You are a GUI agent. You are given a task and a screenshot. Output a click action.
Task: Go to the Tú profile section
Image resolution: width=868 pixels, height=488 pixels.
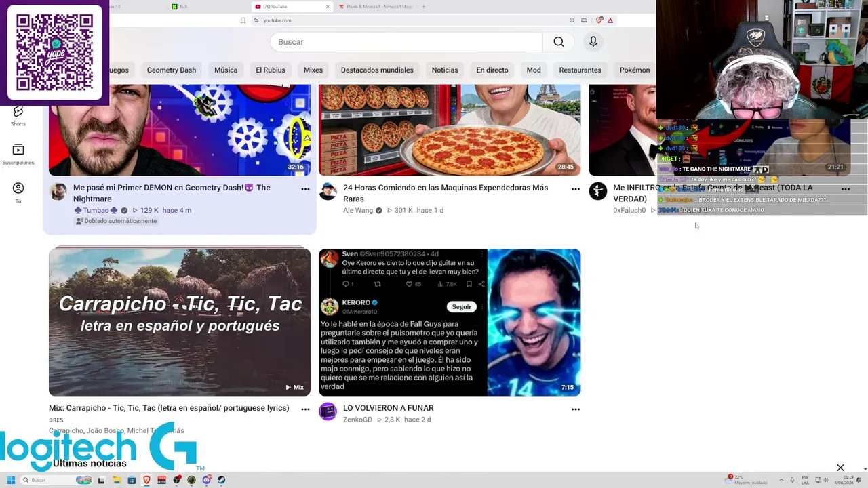18,192
